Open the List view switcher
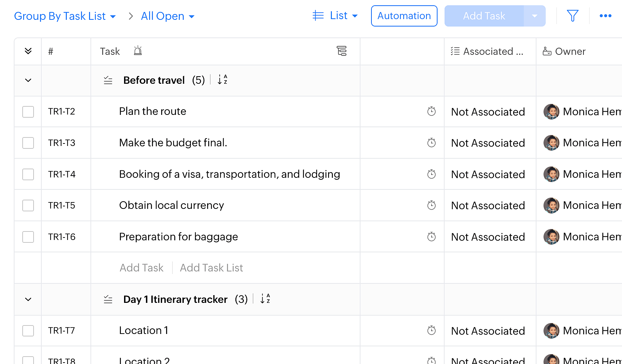The image size is (622, 364). pyautogui.click(x=335, y=16)
